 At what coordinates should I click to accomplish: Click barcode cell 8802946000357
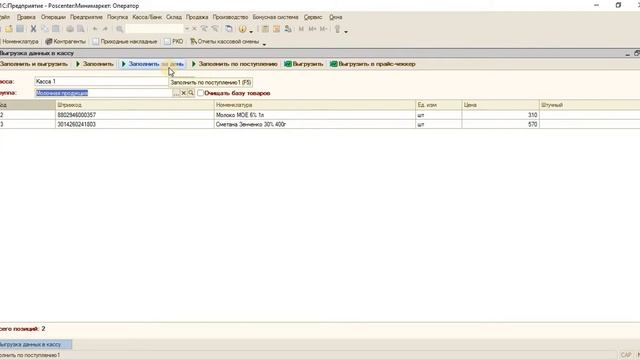tap(135, 115)
